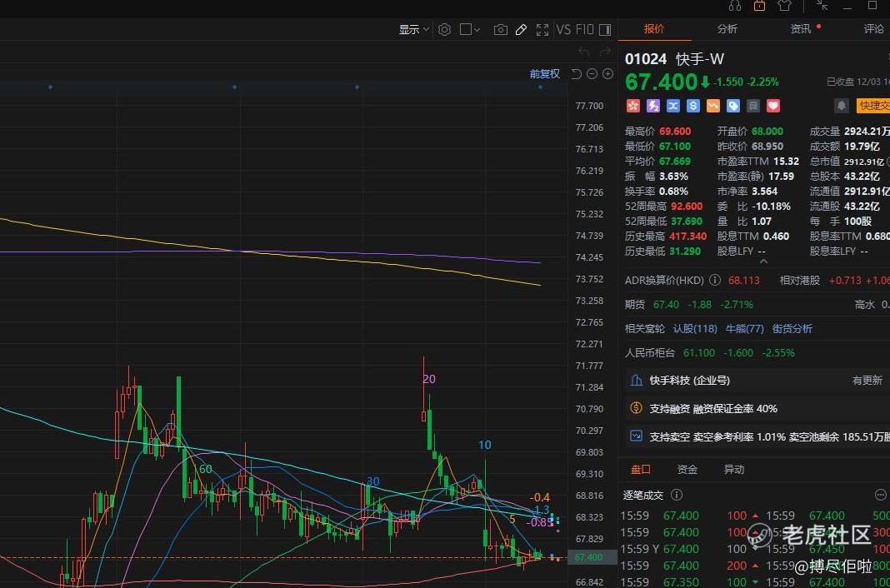Click the 市盈率TTM 15.32 value

(786, 162)
